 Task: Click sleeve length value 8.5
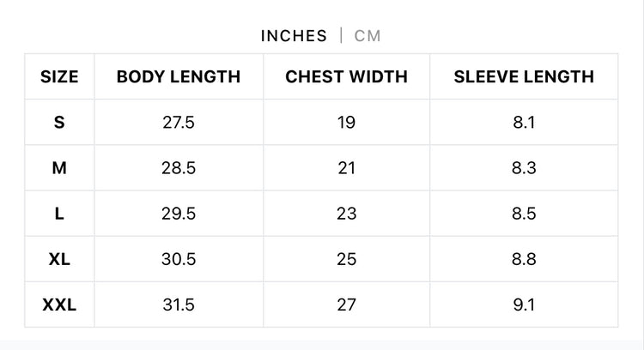click(x=524, y=214)
